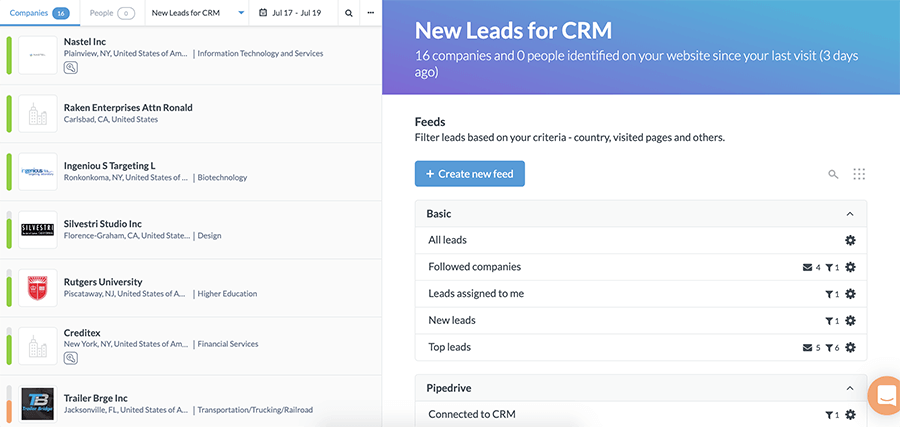Click filter icon on Connected to CRM
The height and width of the screenshot is (427, 900).
tap(829, 415)
